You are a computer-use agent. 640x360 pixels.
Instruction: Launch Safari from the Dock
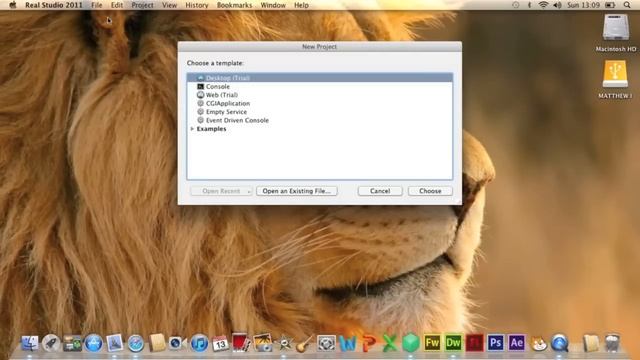[136, 343]
